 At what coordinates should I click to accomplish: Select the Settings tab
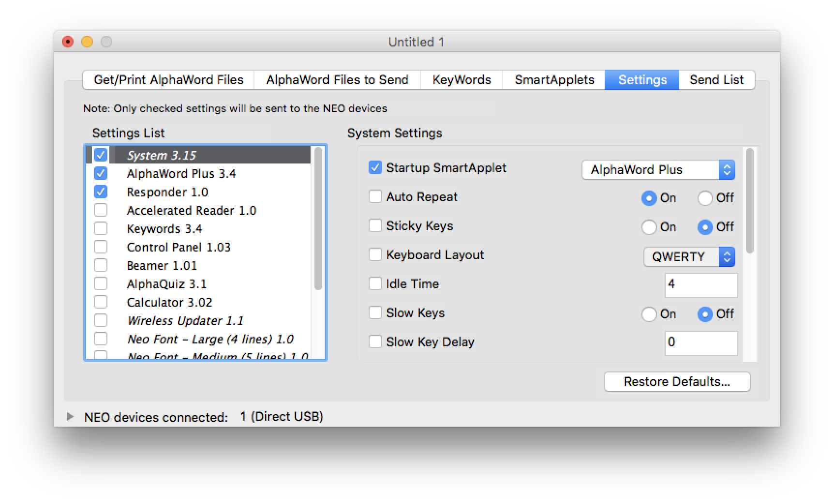click(x=642, y=80)
